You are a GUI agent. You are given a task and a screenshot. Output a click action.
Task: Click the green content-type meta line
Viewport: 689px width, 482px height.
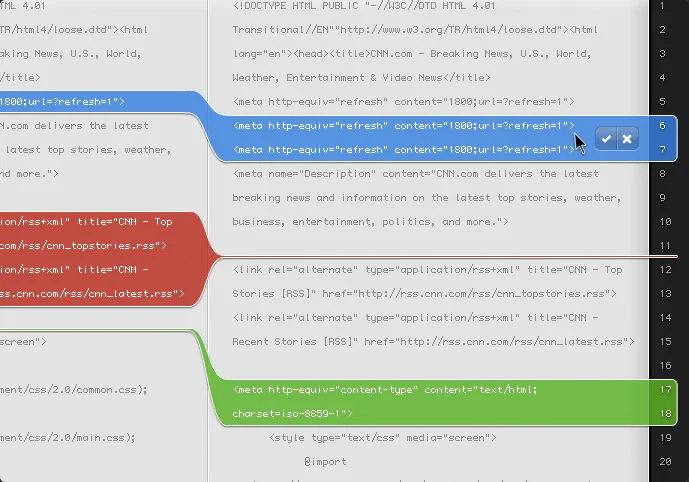(x=385, y=390)
